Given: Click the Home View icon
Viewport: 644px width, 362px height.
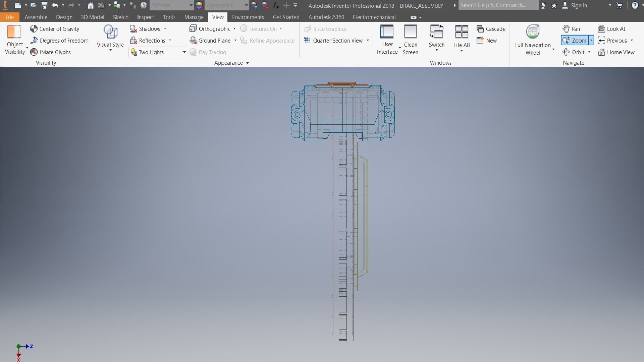Looking at the screenshot, I should click(x=601, y=52).
